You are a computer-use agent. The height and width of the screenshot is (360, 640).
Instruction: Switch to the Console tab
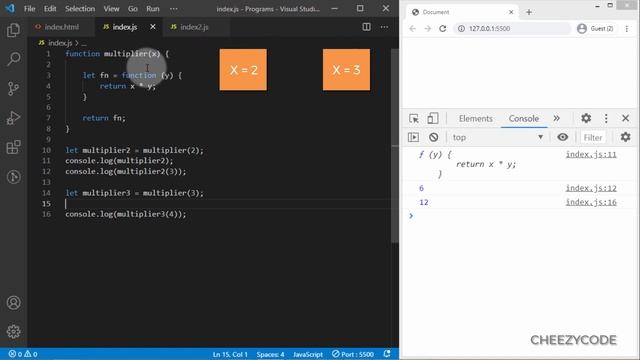pyautogui.click(x=524, y=118)
